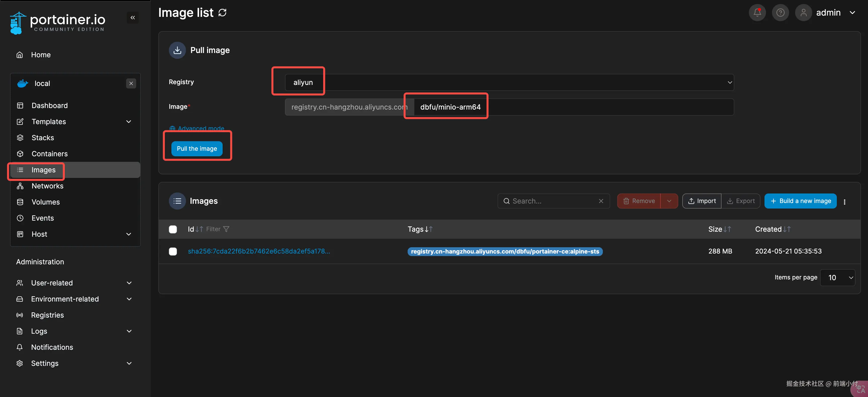Sort images by Tags column arrows
The width and height of the screenshot is (868, 397).
428,229
